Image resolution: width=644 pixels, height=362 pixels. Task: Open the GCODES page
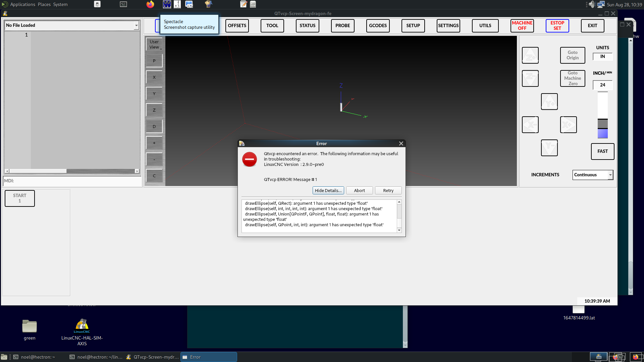tap(378, 25)
